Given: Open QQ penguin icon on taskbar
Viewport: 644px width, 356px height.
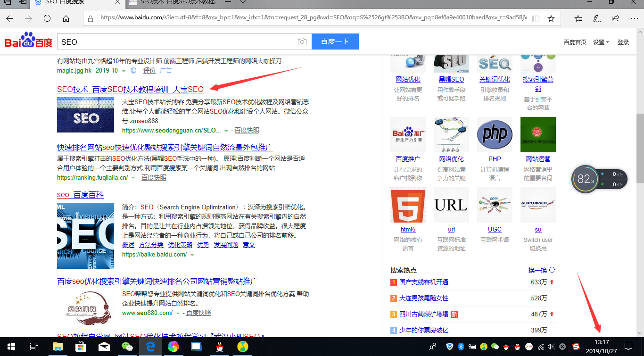Looking at the screenshot, I should pyautogui.click(x=220, y=347).
